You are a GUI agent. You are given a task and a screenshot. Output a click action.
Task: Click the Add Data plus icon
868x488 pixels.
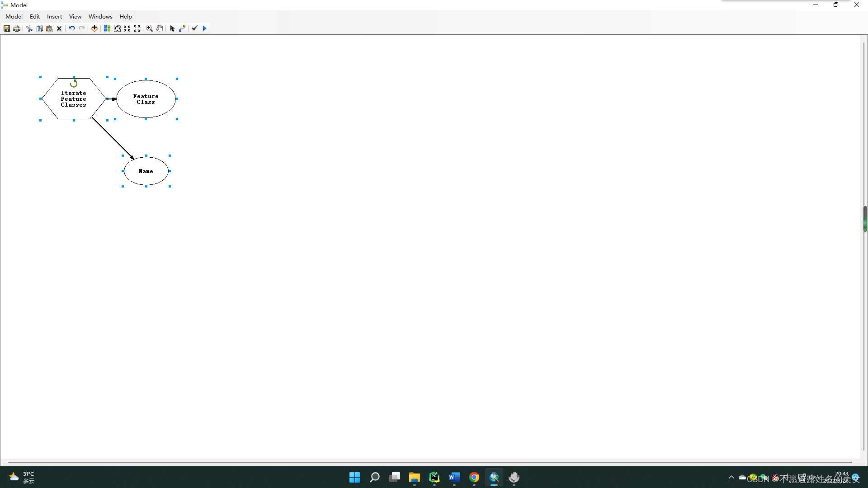point(94,28)
